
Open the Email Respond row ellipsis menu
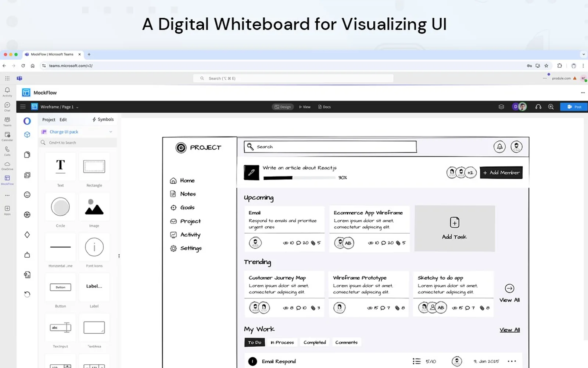pos(512,361)
